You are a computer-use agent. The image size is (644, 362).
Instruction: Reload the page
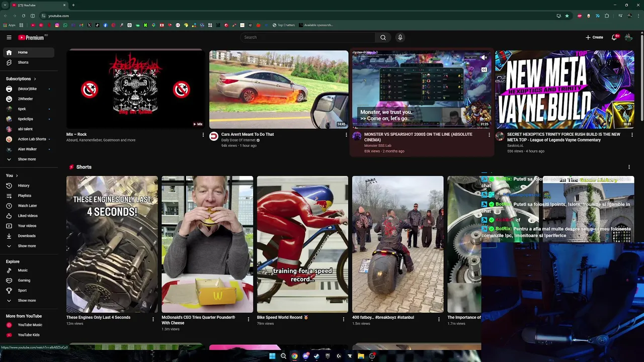click(x=23, y=16)
